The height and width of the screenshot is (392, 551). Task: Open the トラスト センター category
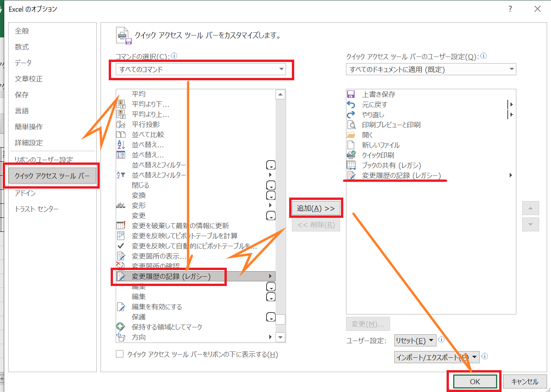52,209
